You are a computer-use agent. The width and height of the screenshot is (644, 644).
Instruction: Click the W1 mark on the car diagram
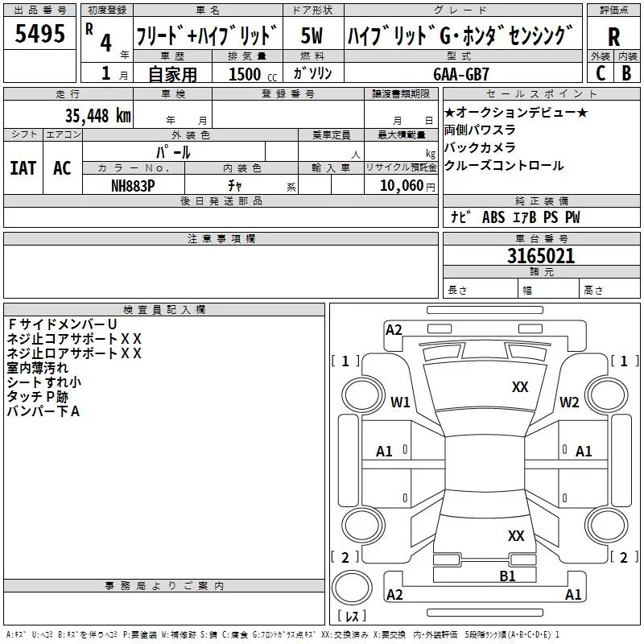400,402
